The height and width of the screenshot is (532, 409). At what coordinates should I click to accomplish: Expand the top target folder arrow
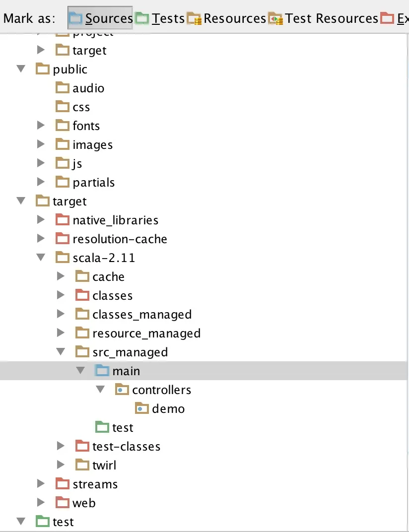41,50
